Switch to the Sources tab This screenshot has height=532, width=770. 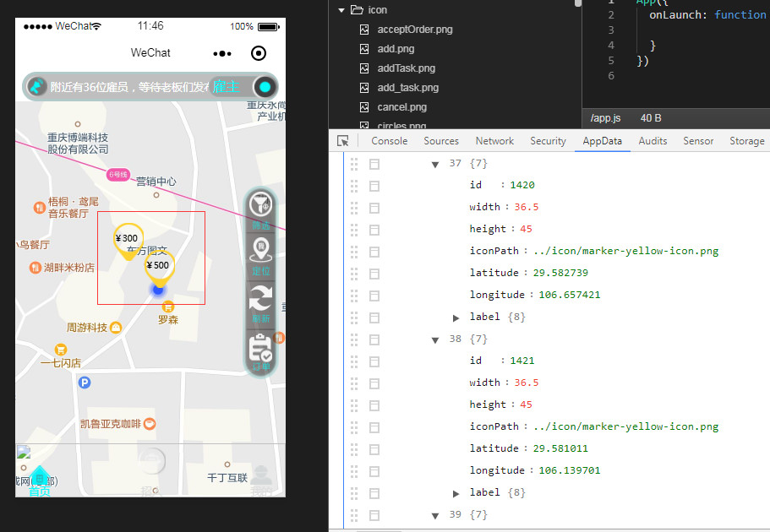[x=441, y=141]
